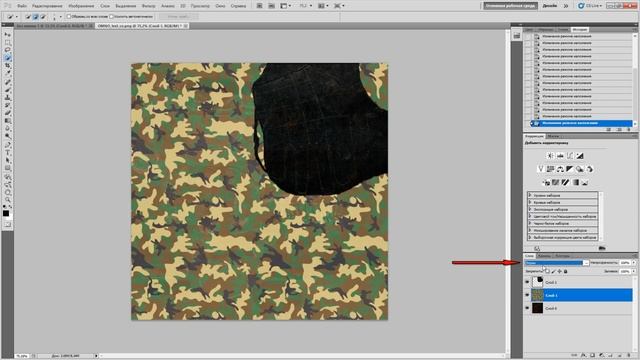Select the Clone Stamp tool
Image resolution: width=640 pixels, height=360 pixels.
coord(7,98)
